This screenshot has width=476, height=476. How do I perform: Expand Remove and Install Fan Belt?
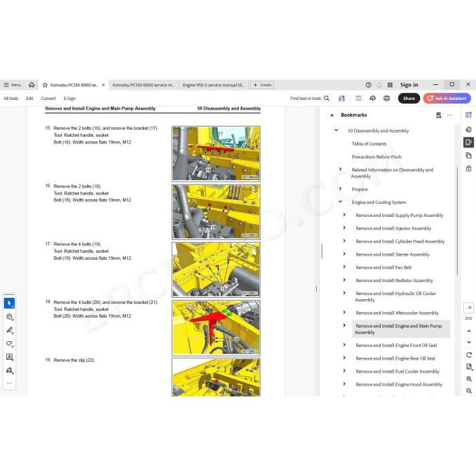tap(344, 267)
